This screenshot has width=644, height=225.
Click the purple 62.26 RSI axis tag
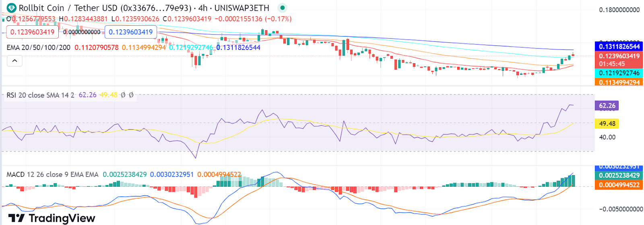click(607, 106)
